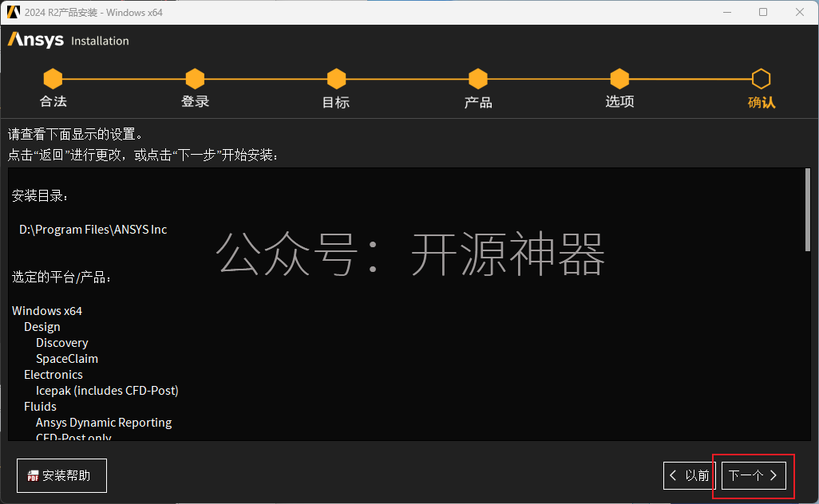
Task: Select the Windows x64 line
Action: 47,311
